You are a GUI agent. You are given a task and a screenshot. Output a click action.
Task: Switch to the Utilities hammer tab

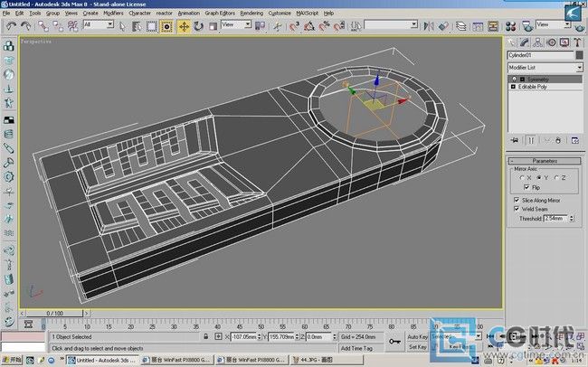pos(577,42)
